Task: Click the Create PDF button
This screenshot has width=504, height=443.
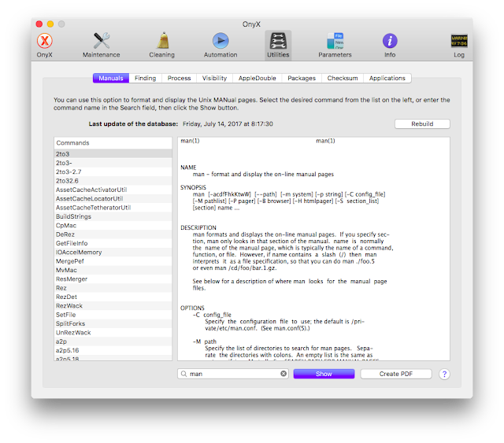Action: [395, 374]
